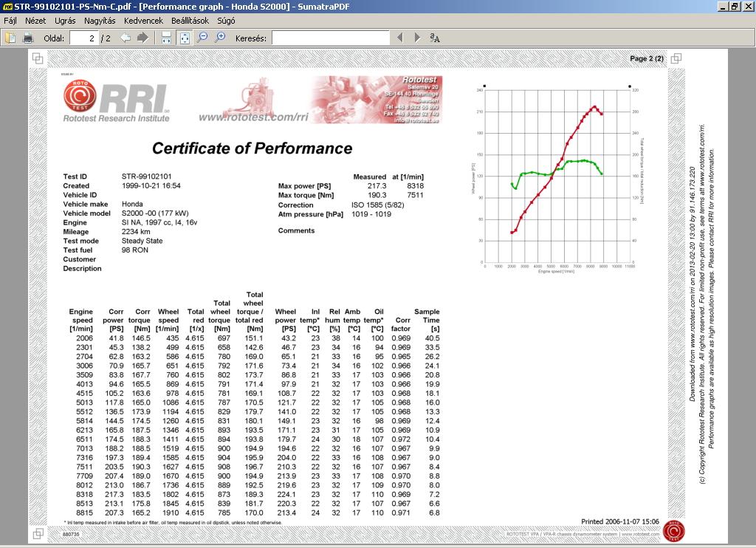Viewport: 756px width, 548px height.
Task: Click the Rototest seal at page bottom
Action: point(673,531)
